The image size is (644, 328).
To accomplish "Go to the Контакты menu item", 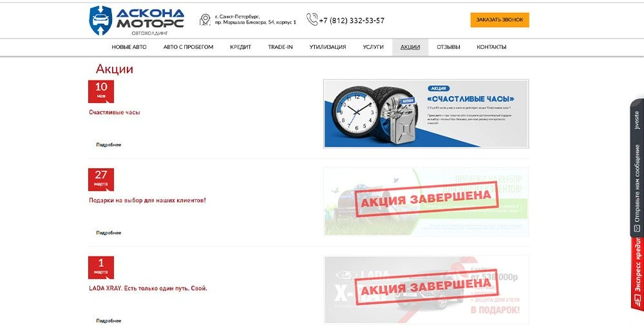I will pyautogui.click(x=491, y=47).
